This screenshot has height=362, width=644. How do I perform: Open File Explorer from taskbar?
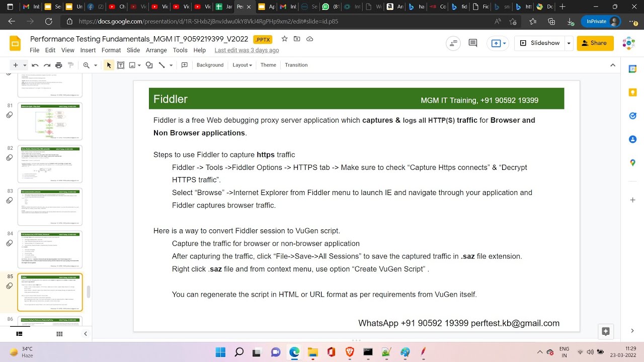[x=312, y=352]
